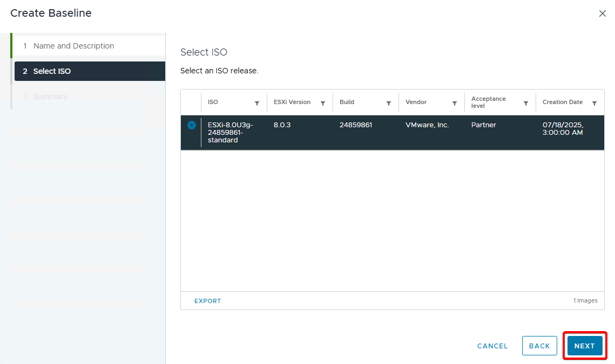
Task: Open the ESXi Version column filter
Action: click(x=323, y=103)
